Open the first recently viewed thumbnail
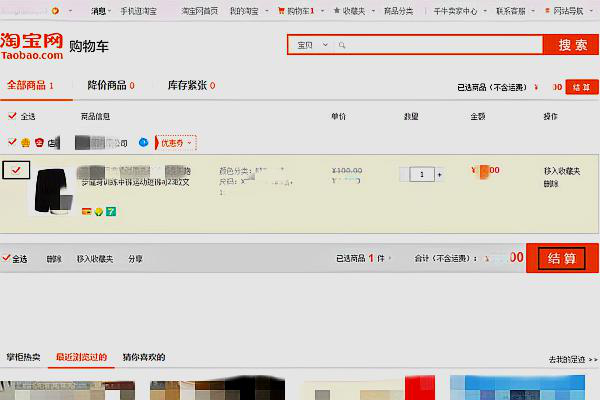Image resolution: width=600 pixels, height=400 pixels. coord(67,390)
